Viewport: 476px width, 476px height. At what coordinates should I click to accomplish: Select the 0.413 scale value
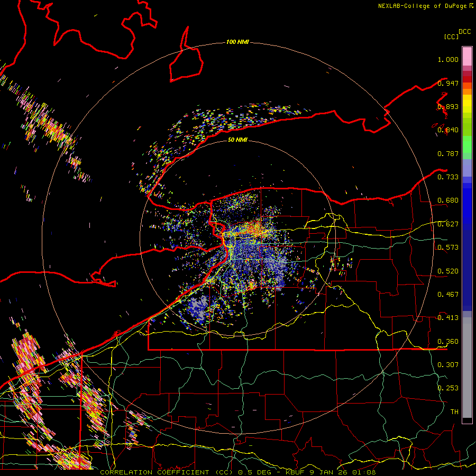tap(448, 318)
